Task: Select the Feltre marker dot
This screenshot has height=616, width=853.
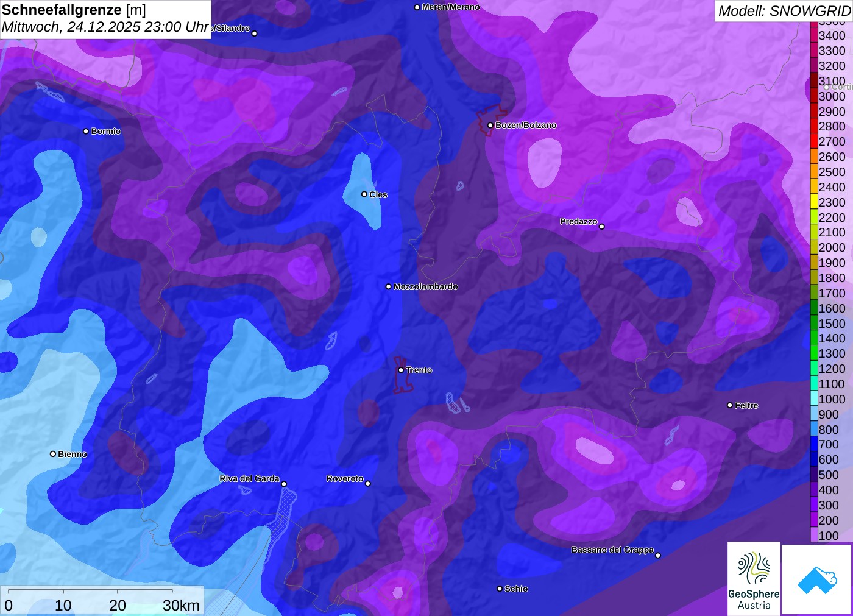Action: click(730, 405)
